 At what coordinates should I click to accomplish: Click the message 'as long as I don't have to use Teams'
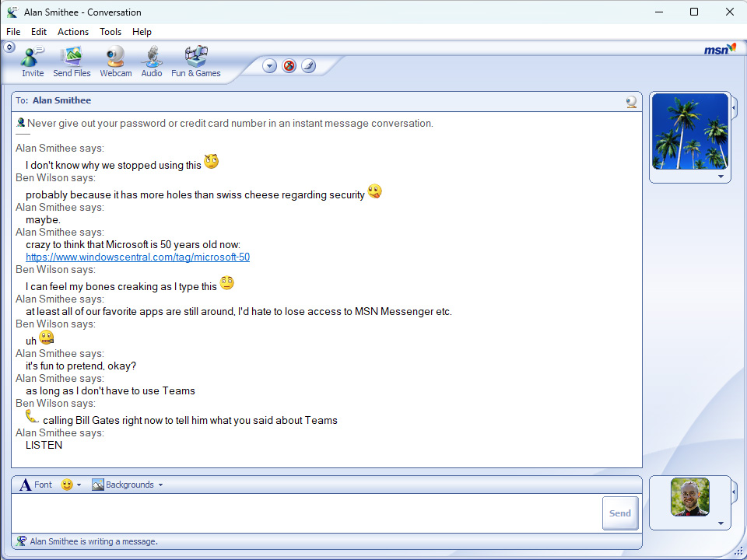110,391
